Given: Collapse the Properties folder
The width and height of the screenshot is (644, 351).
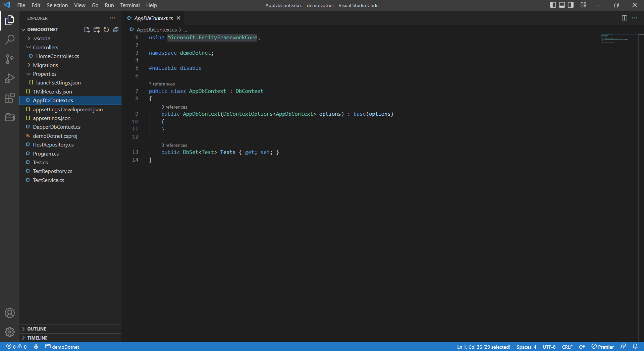Looking at the screenshot, I should click(x=70, y=74).
